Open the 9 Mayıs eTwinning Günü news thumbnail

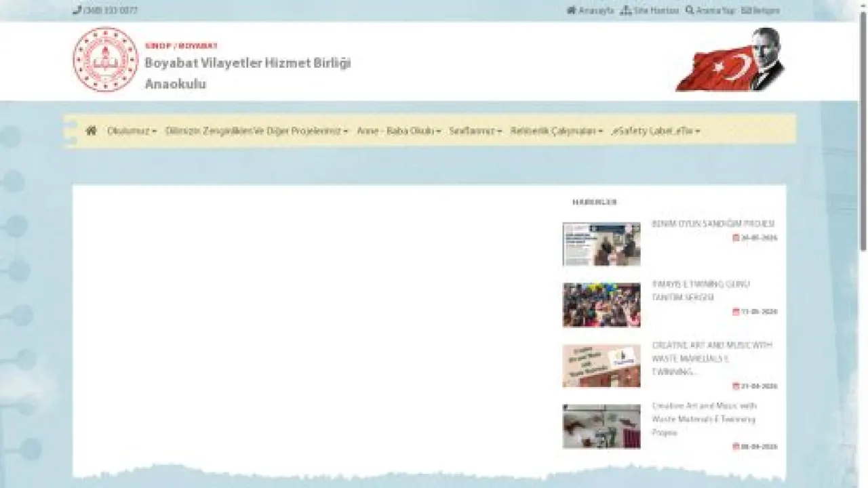(x=601, y=305)
